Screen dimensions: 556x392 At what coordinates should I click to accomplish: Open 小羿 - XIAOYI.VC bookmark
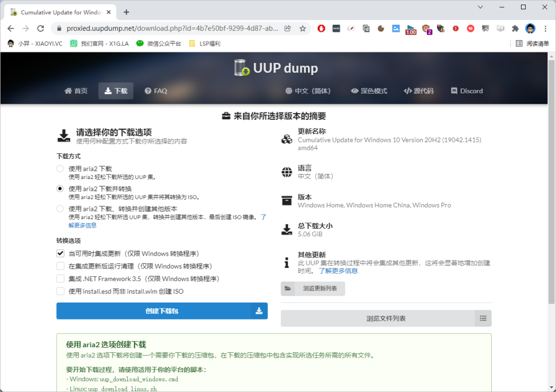point(35,43)
